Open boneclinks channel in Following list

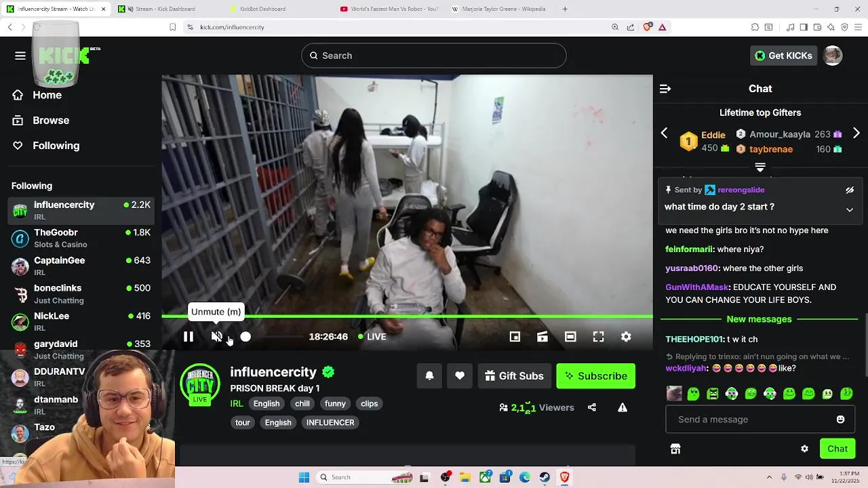(82, 293)
